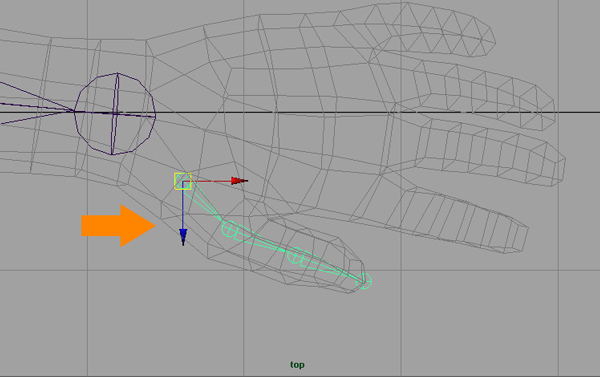
Task: Select the thumb tip joint circle
Action: click(364, 281)
